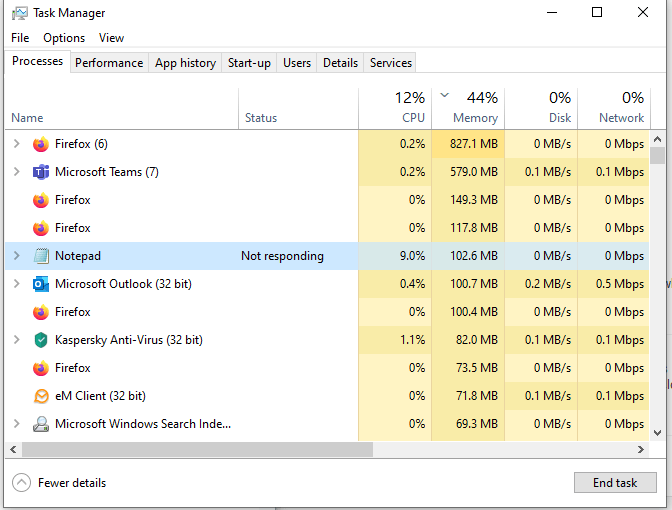Click the Microsoft Windows Search Indexer icon
Image resolution: width=672 pixels, height=510 pixels.
pyautogui.click(x=41, y=424)
